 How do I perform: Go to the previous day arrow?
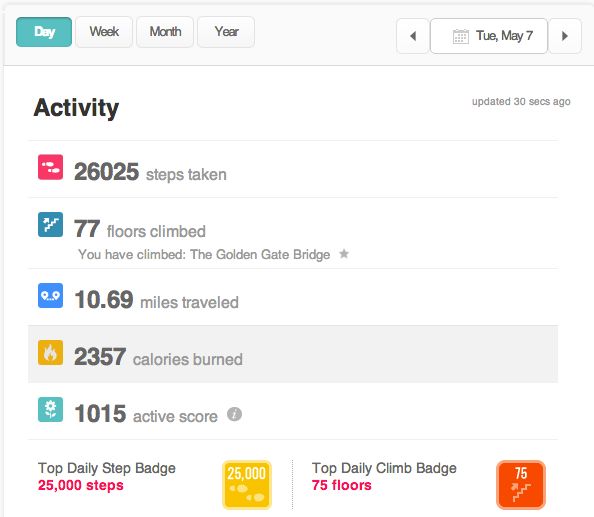pyautogui.click(x=413, y=36)
